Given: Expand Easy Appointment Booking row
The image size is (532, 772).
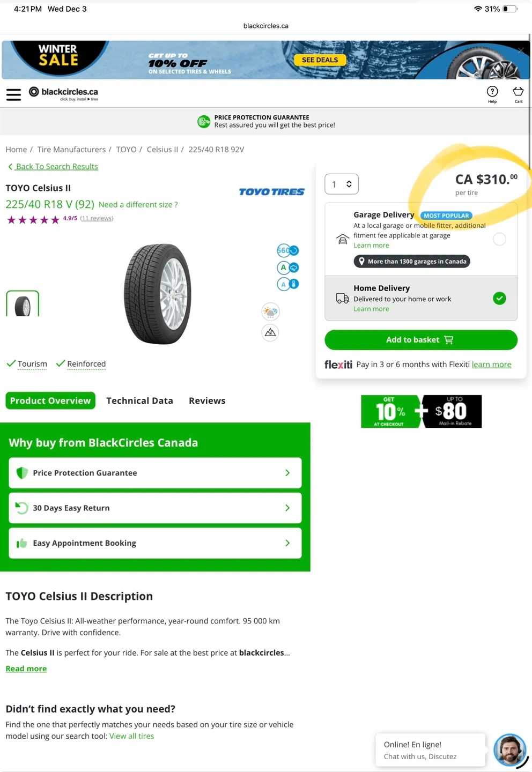Looking at the screenshot, I should (155, 543).
